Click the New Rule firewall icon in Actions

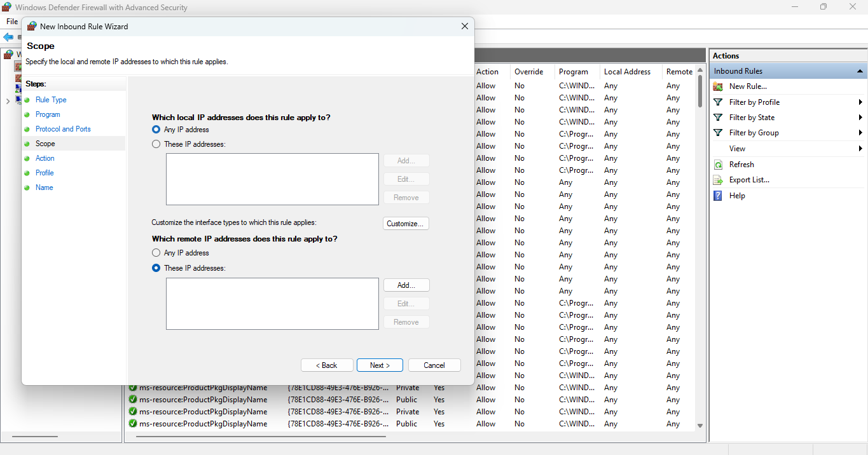click(718, 86)
